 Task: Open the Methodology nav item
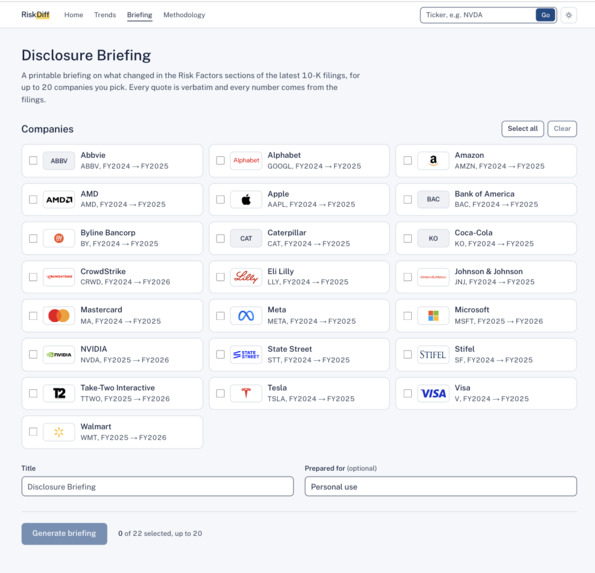pyautogui.click(x=184, y=15)
